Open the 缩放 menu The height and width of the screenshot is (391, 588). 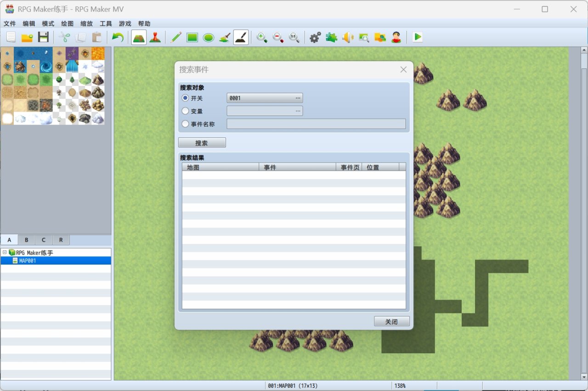(x=86, y=24)
